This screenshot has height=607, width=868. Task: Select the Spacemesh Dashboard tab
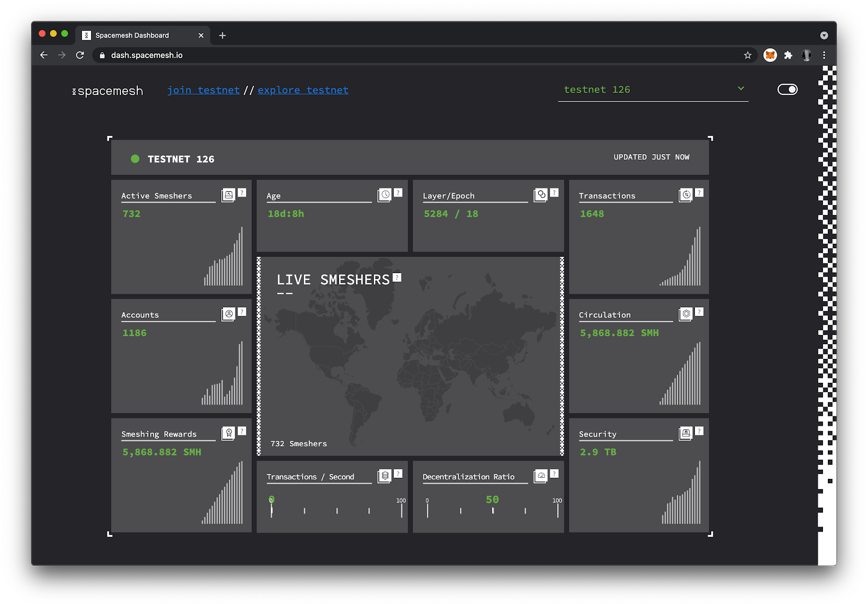click(x=142, y=35)
